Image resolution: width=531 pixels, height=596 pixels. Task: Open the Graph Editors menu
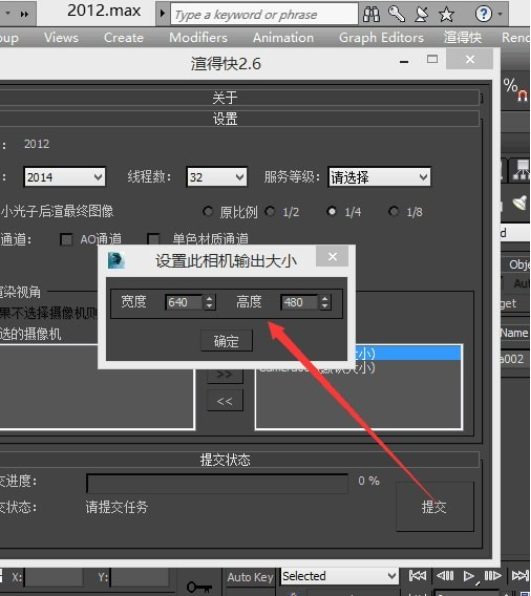[381, 38]
